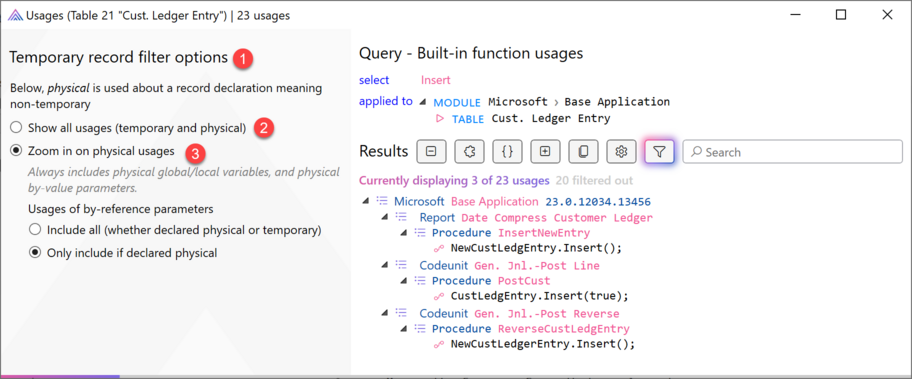Open the NewCustLedgerEntry.Insert() usage line
The height and width of the screenshot is (379, 912).
pos(543,344)
